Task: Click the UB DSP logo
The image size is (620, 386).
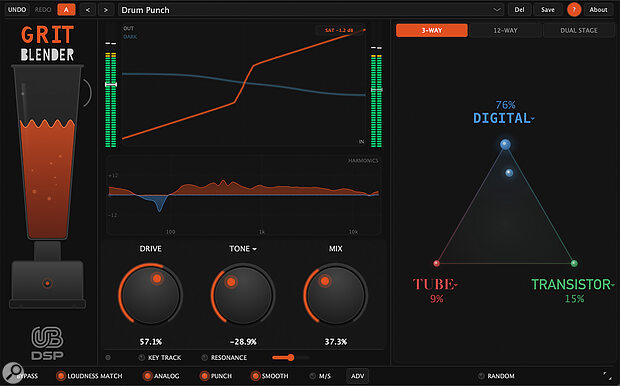Action: pos(47,342)
